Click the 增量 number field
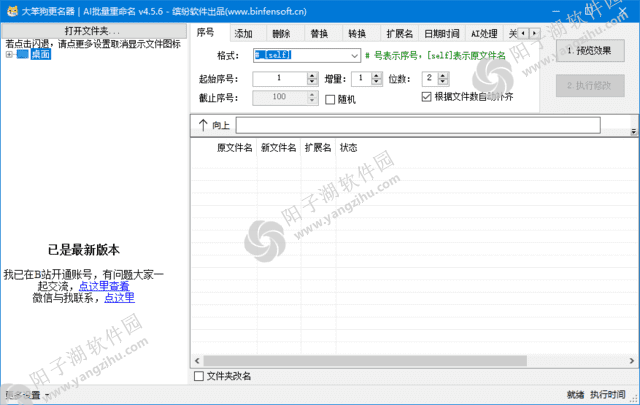This screenshot has width=640, height=405. [361, 78]
